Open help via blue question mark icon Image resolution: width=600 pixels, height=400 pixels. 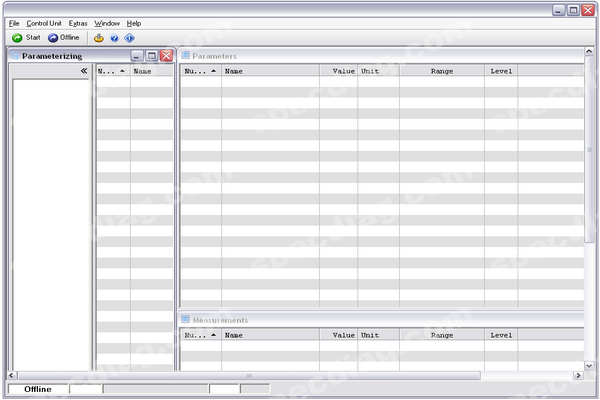(115, 38)
